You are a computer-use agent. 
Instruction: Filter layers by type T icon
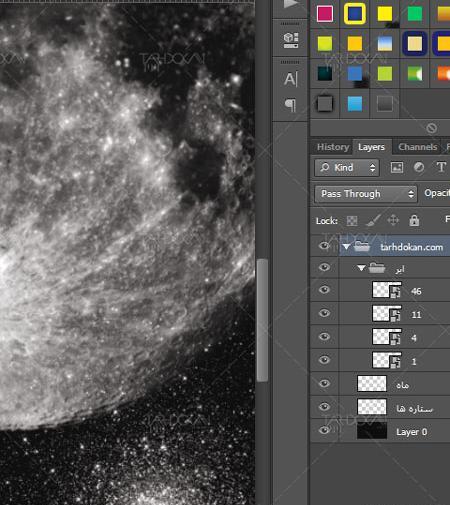pos(441,167)
